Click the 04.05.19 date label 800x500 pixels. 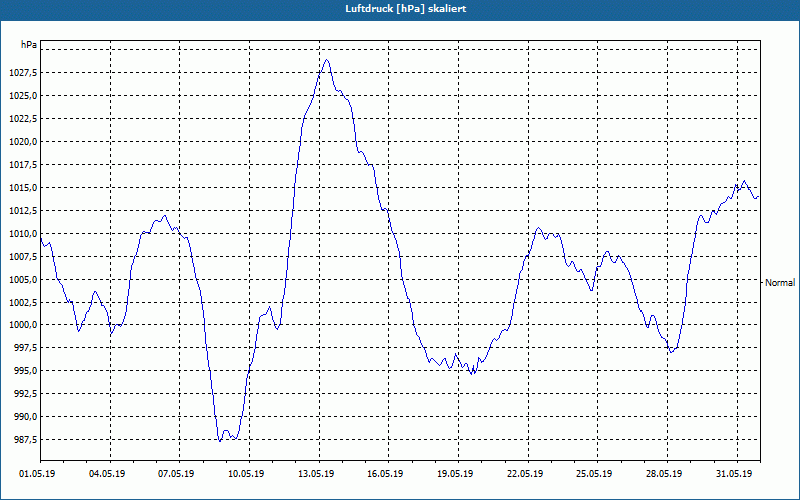tap(107, 474)
